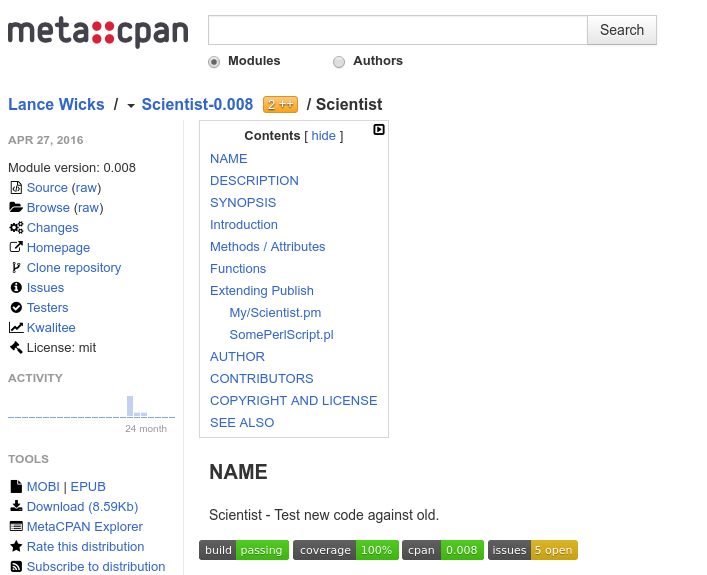Open the Kwalitee link
This screenshot has height=575, width=707.
point(51,328)
